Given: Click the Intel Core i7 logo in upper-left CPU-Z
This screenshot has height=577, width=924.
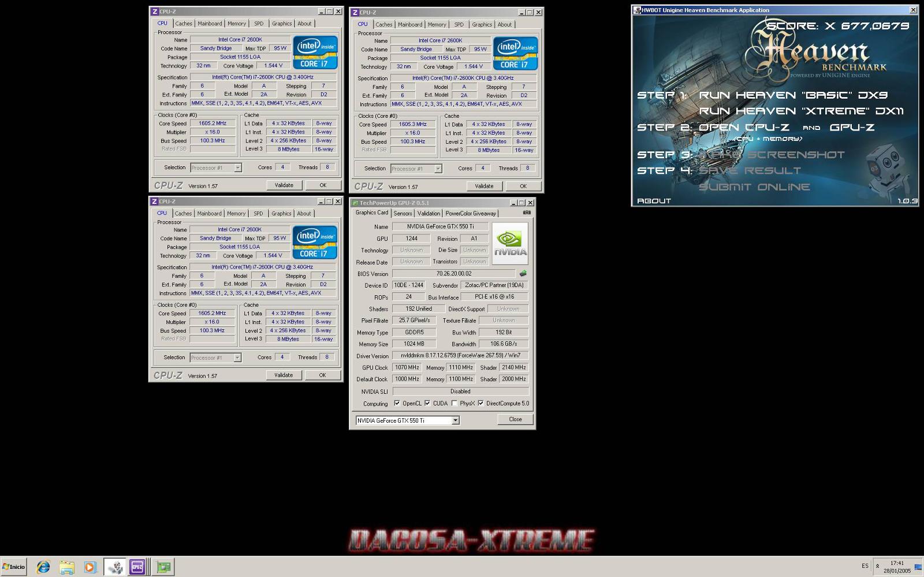Looking at the screenshot, I should pos(315,53).
